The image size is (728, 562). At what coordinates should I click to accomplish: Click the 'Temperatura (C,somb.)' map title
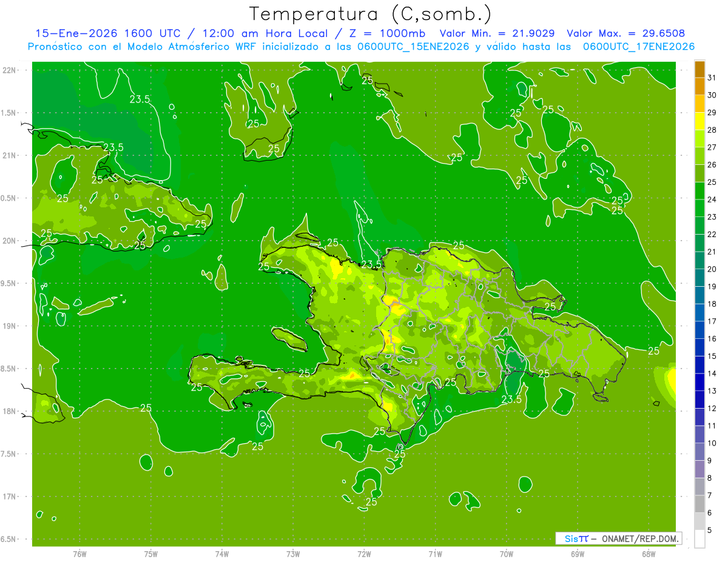coord(371,14)
